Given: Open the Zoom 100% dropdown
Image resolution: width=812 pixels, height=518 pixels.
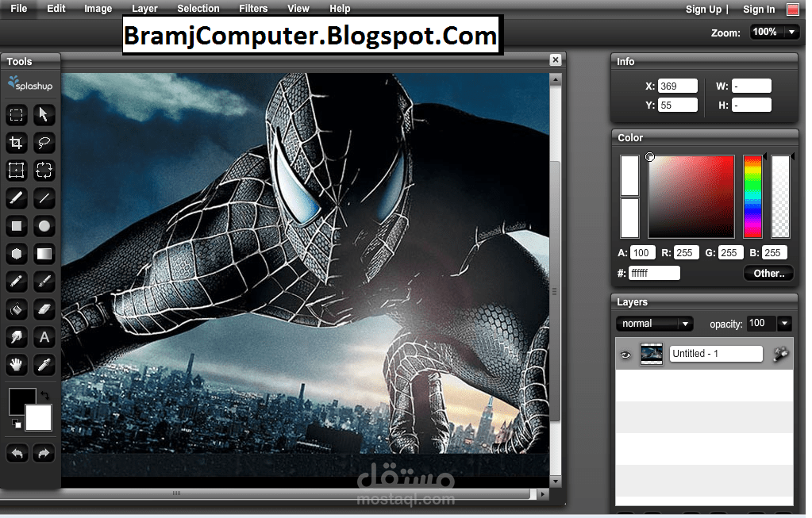Looking at the screenshot, I should 791,32.
